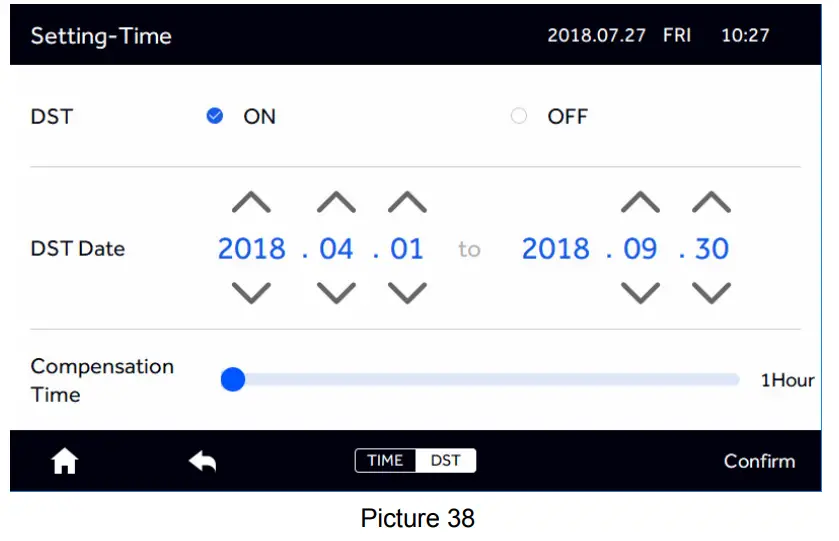Increase the DST start day
The height and width of the screenshot is (541, 839).
tap(407, 203)
